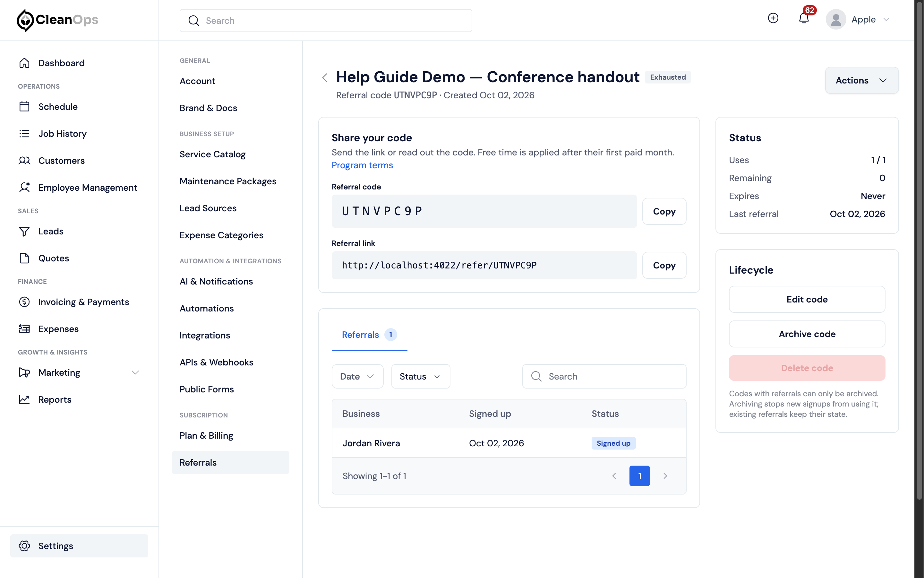Click the Job History list icon

[24, 133]
